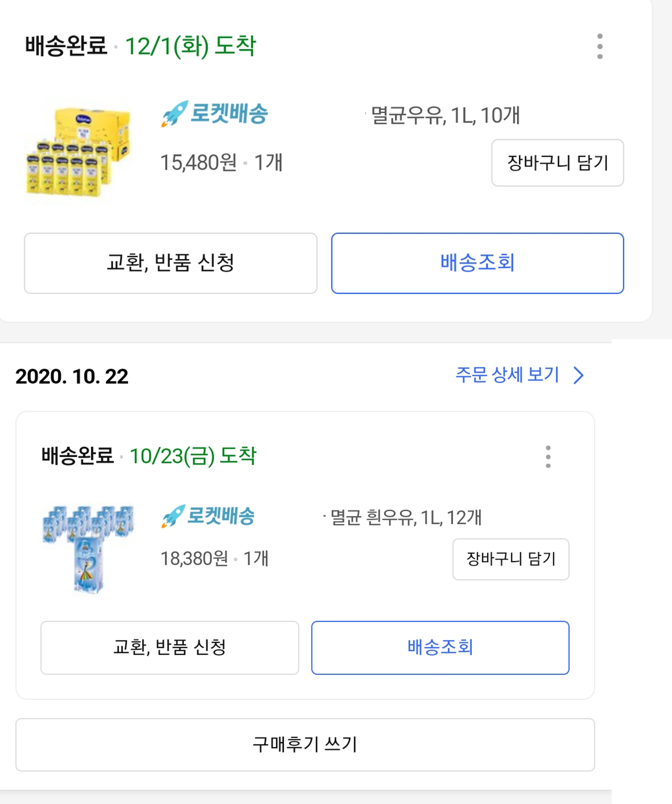672x804 pixels.
Task: Tap the chevron next to 주문 상세 보기
Action: pyautogui.click(x=579, y=375)
